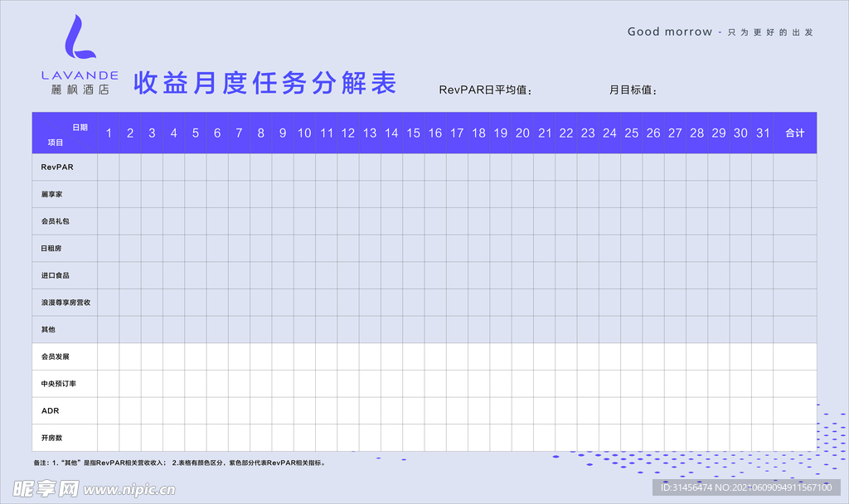Select the 其他 row label
Viewport: 849px width, 504px height.
point(48,329)
